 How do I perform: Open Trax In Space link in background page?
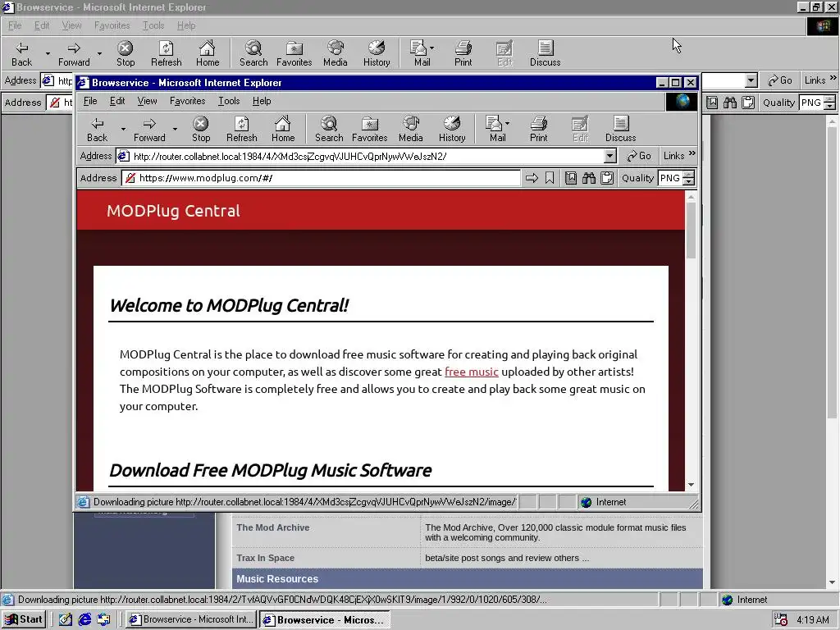(266, 558)
